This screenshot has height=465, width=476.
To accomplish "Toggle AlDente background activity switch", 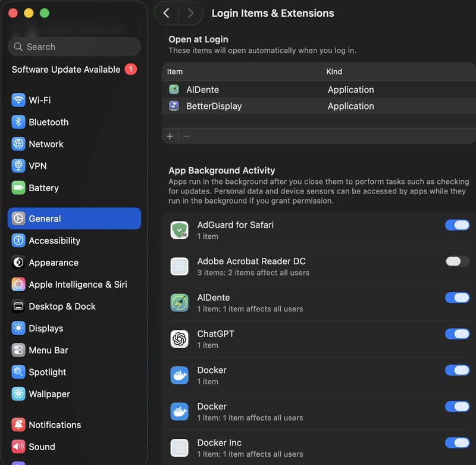I will 457,298.
